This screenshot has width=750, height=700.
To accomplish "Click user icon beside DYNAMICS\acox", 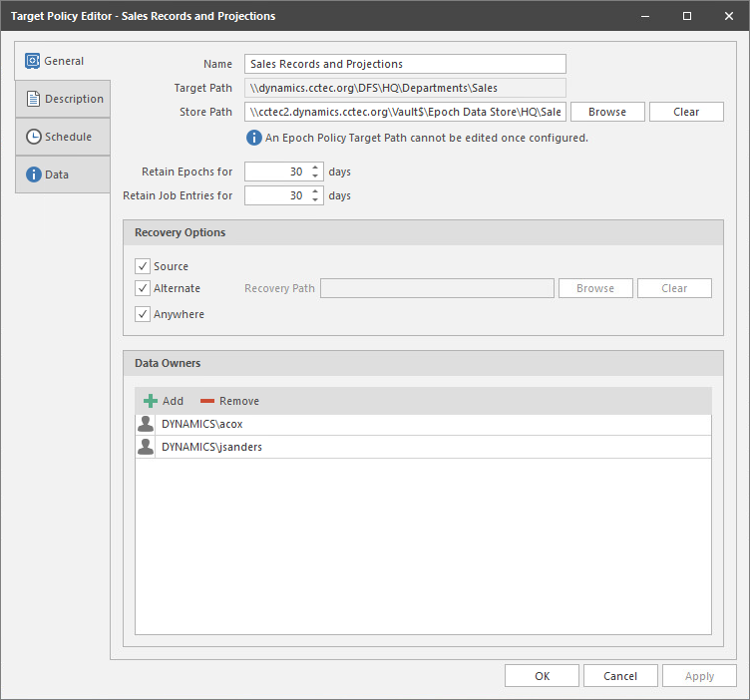I will (x=146, y=425).
